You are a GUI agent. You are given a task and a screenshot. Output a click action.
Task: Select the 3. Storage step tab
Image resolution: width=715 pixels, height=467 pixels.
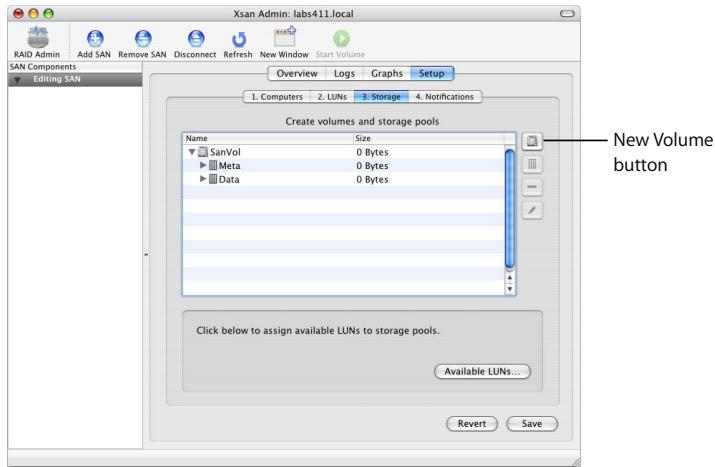pos(381,97)
